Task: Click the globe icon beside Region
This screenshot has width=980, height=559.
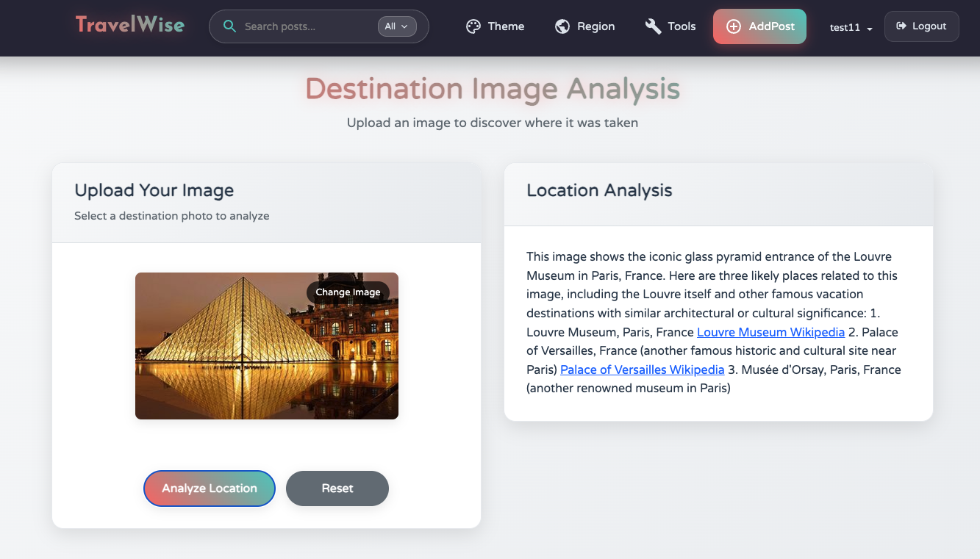Action: (x=562, y=26)
